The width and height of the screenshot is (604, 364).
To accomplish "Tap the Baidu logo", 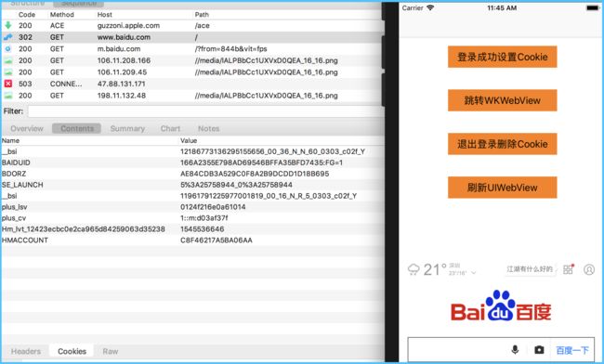I will [x=501, y=305].
